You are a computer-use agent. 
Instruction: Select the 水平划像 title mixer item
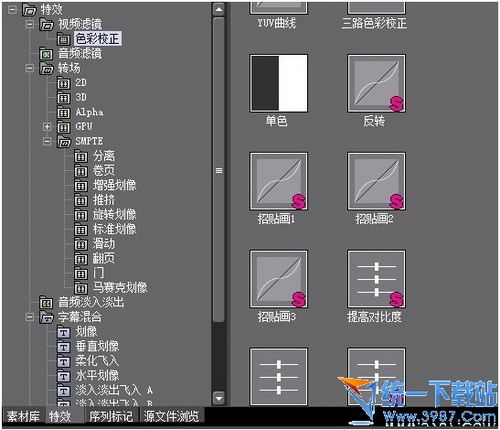pyautogui.click(x=97, y=376)
